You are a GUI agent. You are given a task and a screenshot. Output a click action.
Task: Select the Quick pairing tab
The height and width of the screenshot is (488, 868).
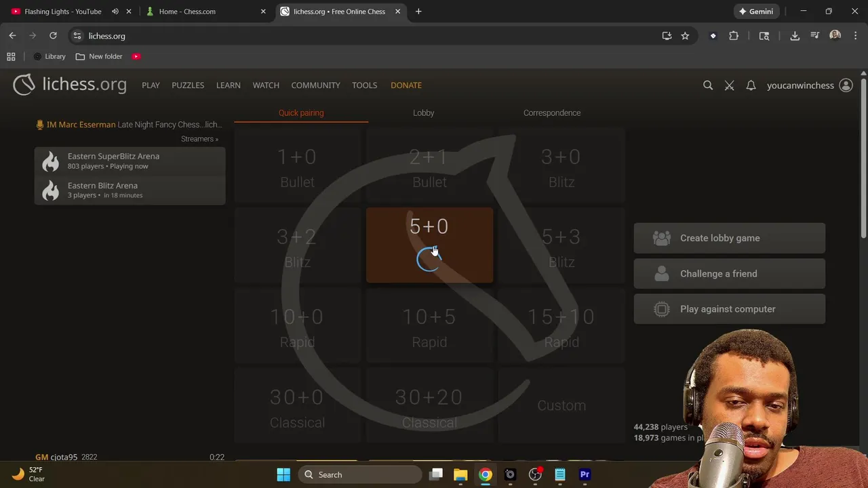(x=301, y=113)
